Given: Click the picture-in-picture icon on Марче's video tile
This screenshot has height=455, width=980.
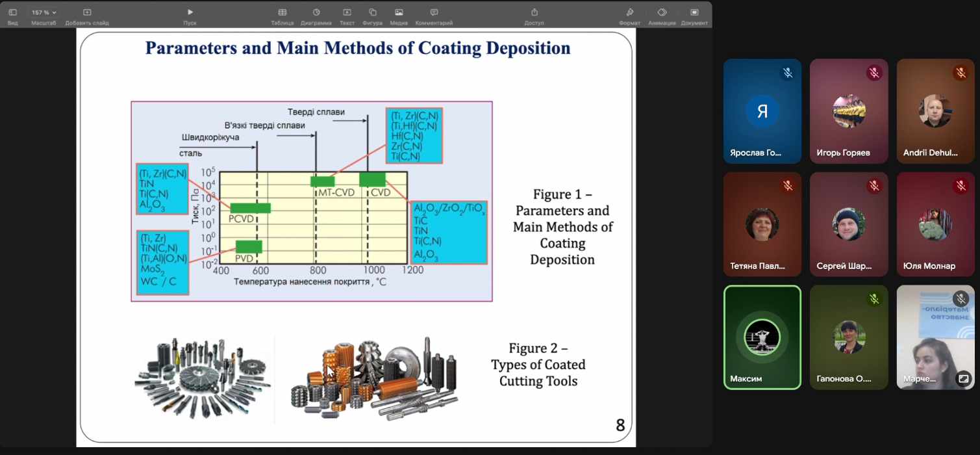Looking at the screenshot, I should point(963,378).
